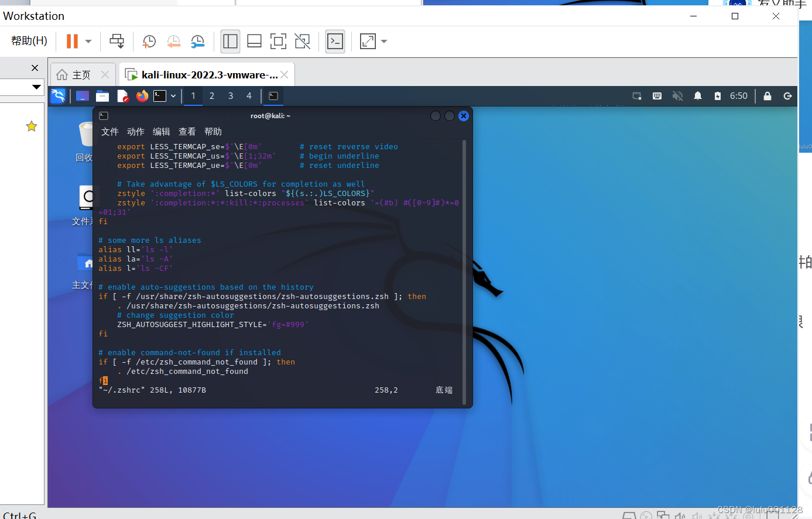812x519 pixels.
Task: Click the battery power manager icon
Action: (718, 96)
